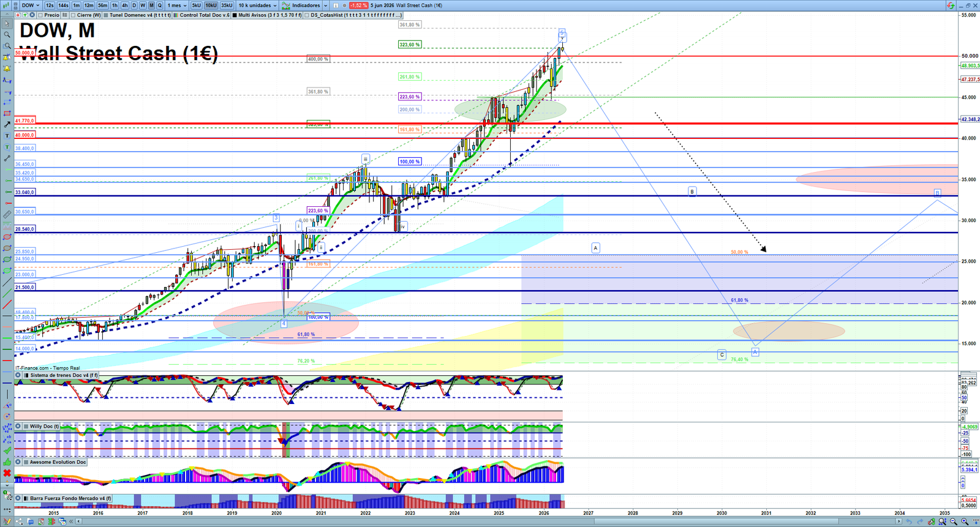Open the DOW instrument dropdown
This screenshot has width=980, height=527.
tap(31, 6)
